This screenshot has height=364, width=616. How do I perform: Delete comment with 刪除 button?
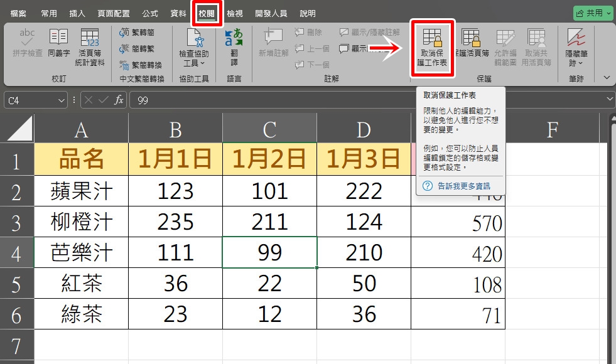(x=308, y=32)
